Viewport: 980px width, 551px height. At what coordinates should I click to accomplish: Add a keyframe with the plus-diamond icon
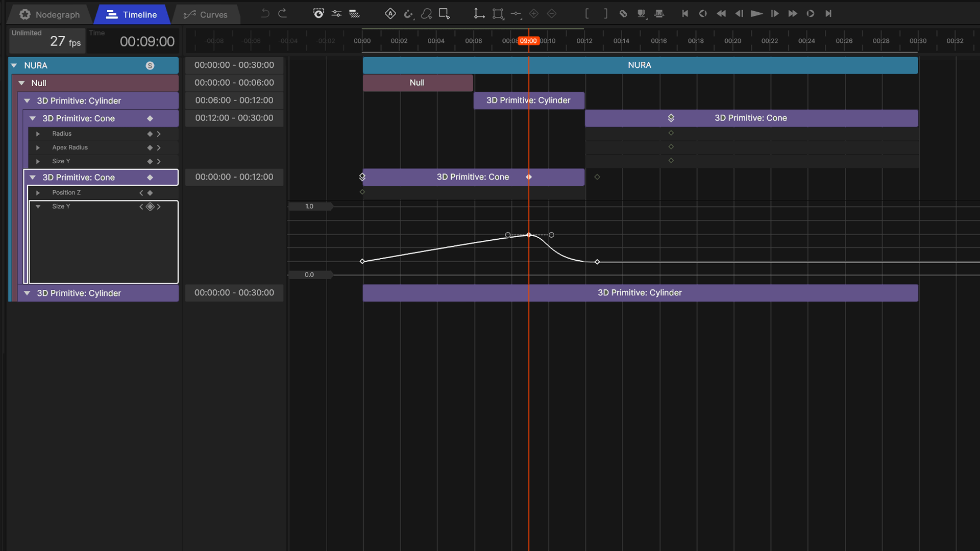(534, 14)
